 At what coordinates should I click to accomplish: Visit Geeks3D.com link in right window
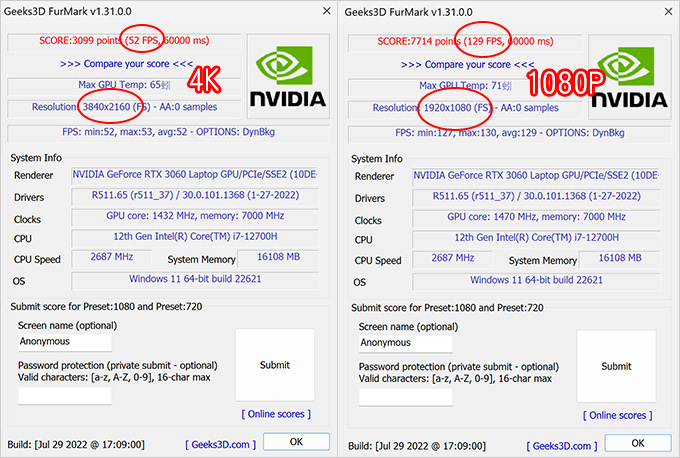point(562,446)
